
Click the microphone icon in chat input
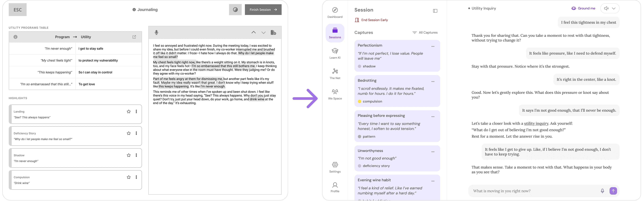[602, 191]
